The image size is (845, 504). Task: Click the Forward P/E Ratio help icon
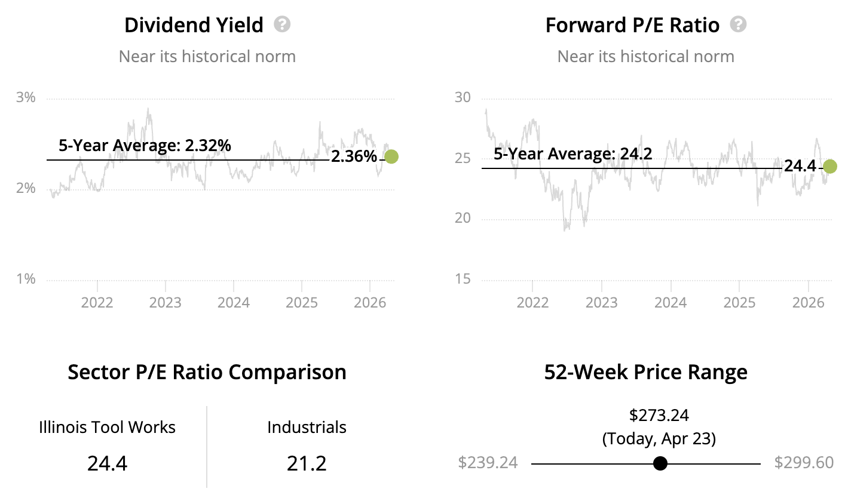point(739,24)
